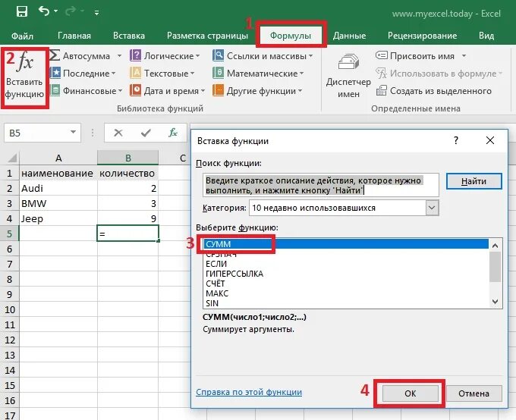Open the Ссылки и массивы functions list

(263, 55)
